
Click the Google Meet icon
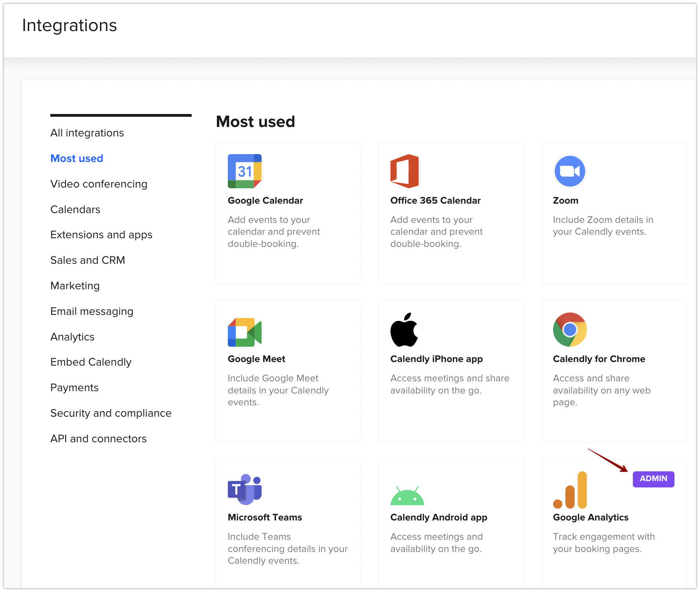(245, 332)
